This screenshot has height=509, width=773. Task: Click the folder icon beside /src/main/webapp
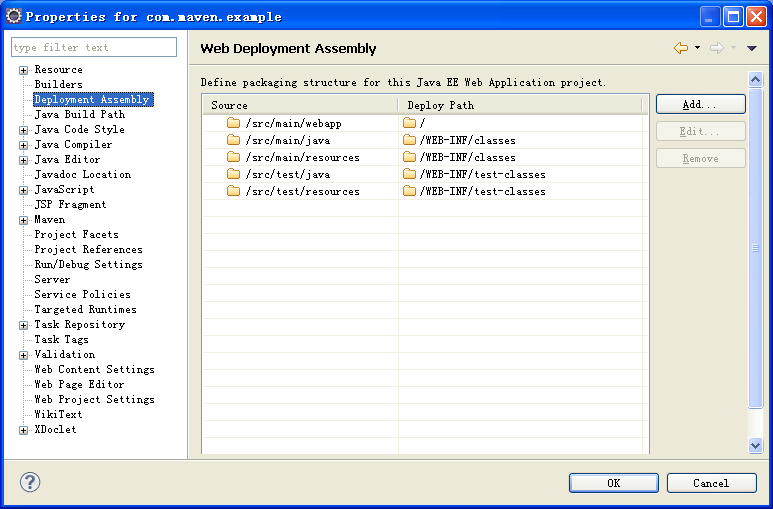[x=234, y=123]
